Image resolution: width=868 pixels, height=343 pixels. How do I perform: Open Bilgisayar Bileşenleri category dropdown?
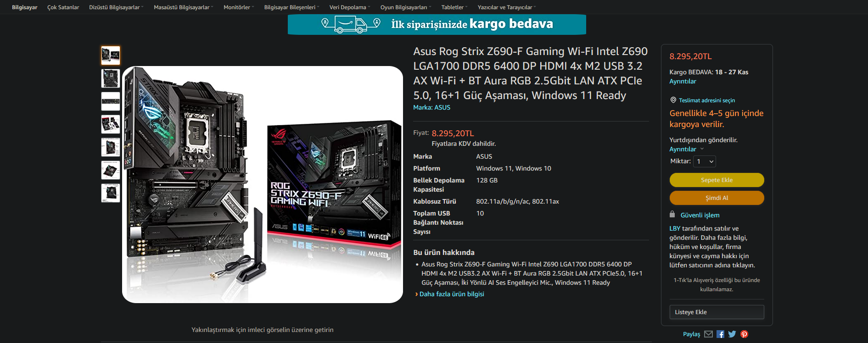click(291, 7)
